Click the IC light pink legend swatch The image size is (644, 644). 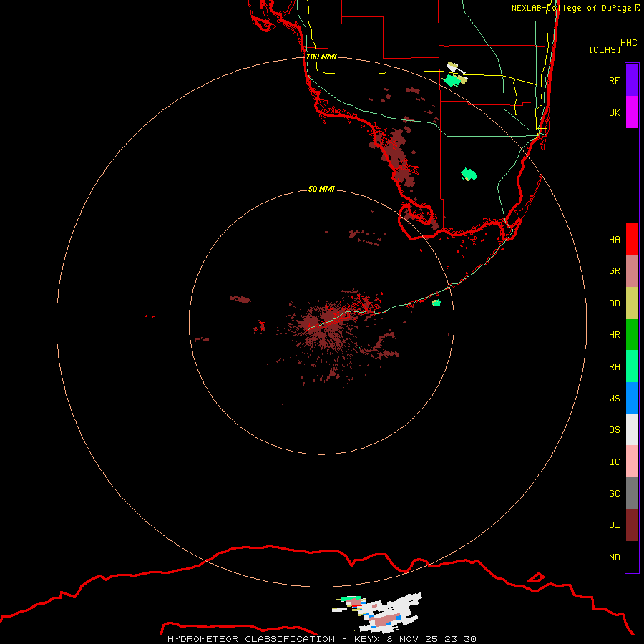coord(632,462)
